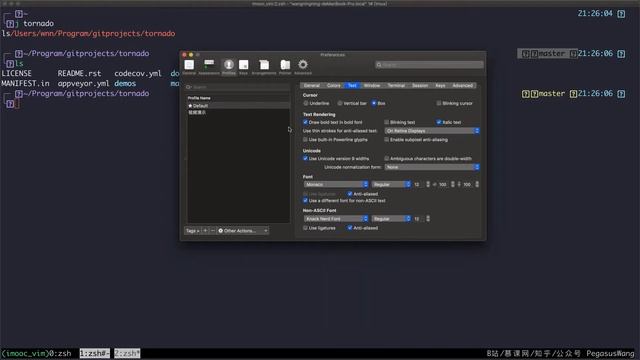Adjust horizontal spacing 100 stepper

pos(453,184)
